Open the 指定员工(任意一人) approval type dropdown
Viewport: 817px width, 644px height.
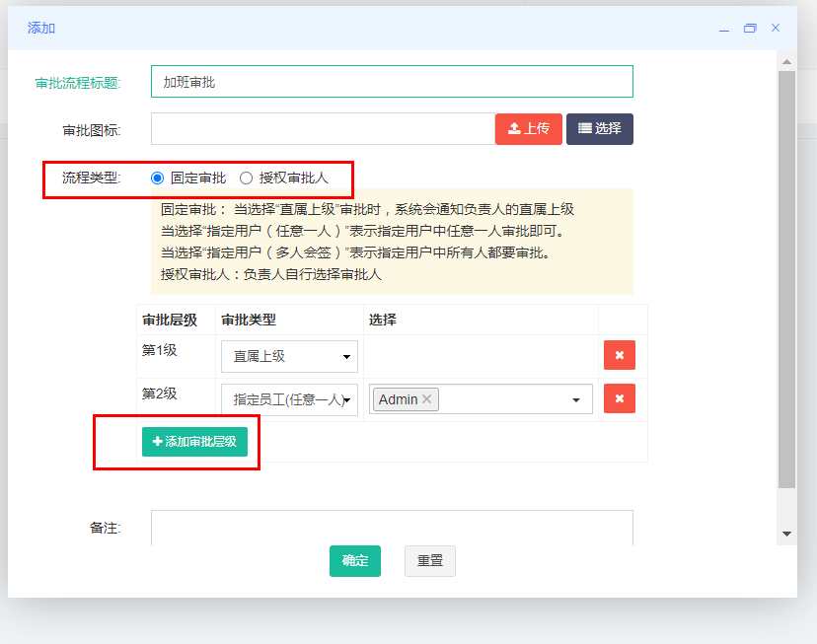coord(289,399)
